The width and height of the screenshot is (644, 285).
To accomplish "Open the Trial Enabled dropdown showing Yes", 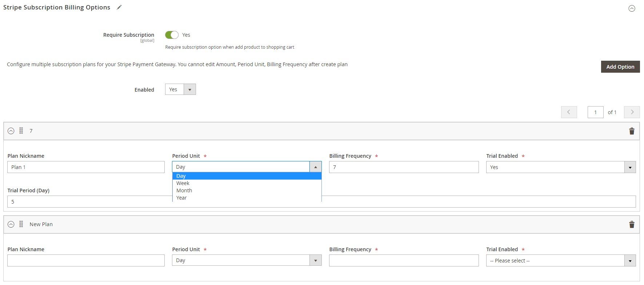I will pos(561,167).
